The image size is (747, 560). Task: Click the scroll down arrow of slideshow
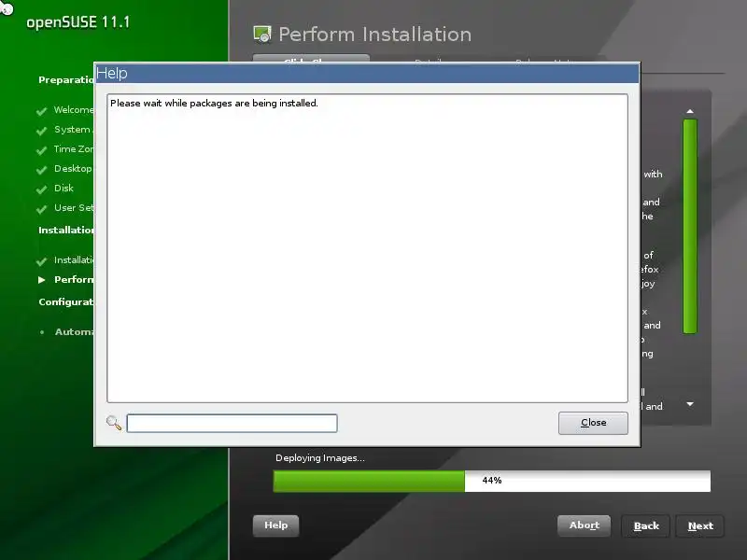690,404
